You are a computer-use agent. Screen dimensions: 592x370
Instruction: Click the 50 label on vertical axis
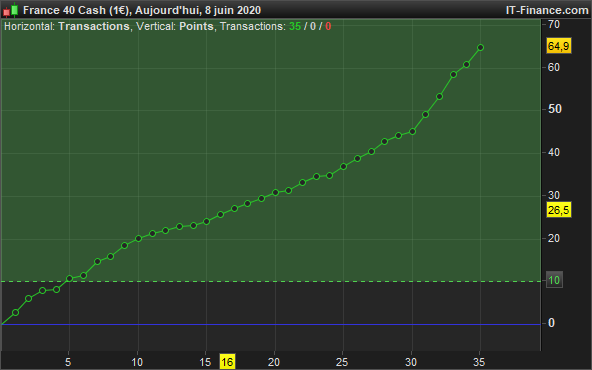pos(555,109)
